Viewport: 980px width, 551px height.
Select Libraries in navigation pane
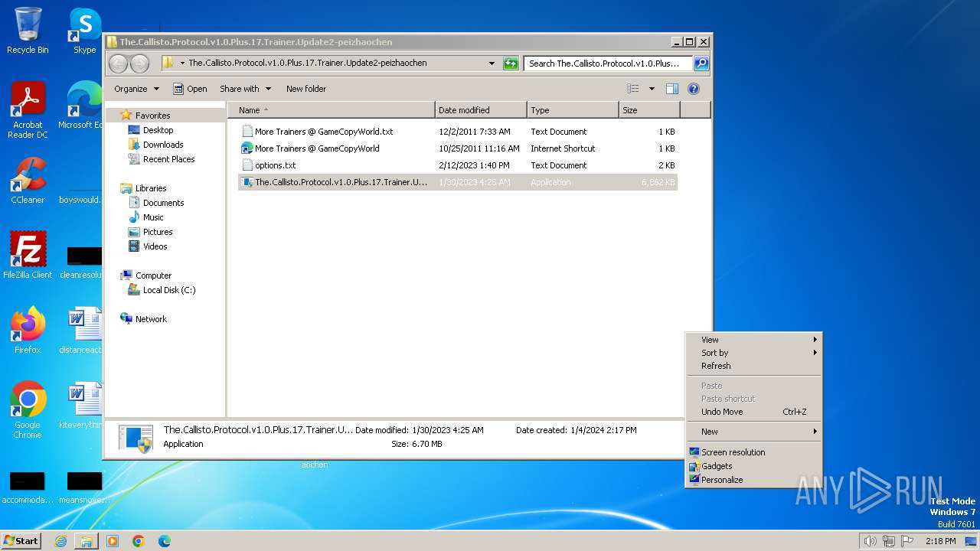(143, 188)
